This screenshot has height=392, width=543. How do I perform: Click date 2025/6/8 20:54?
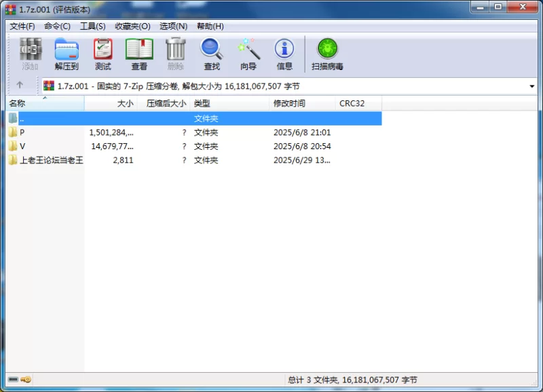pyautogui.click(x=302, y=146)
